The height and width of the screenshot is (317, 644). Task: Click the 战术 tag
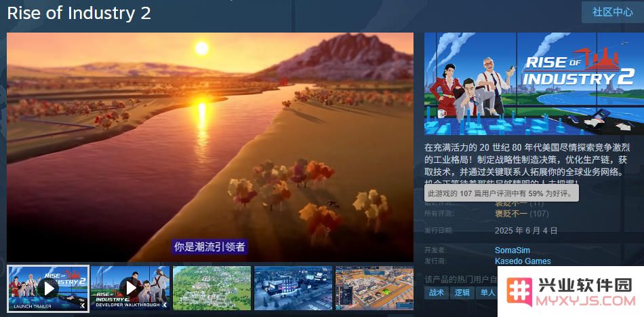436,293
